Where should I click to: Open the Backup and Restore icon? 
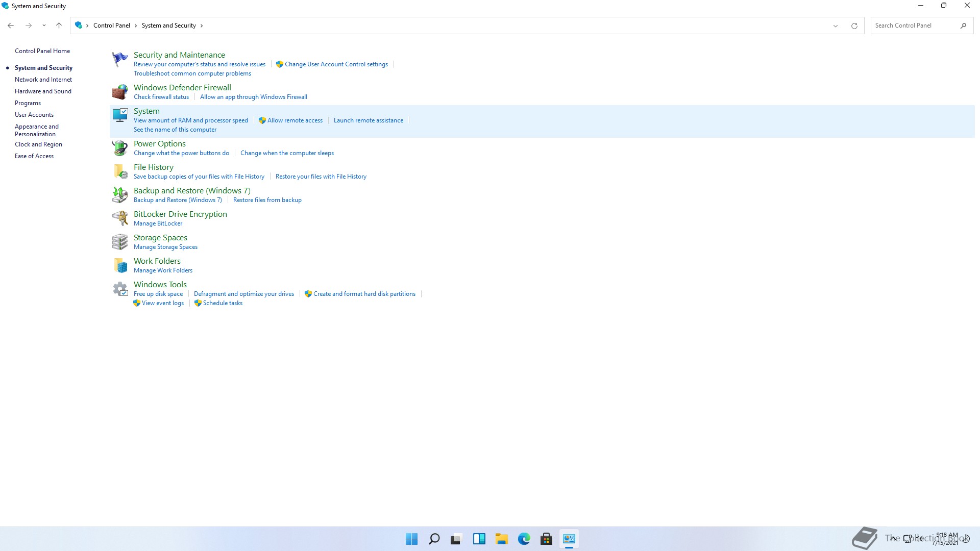coord(120,195)
